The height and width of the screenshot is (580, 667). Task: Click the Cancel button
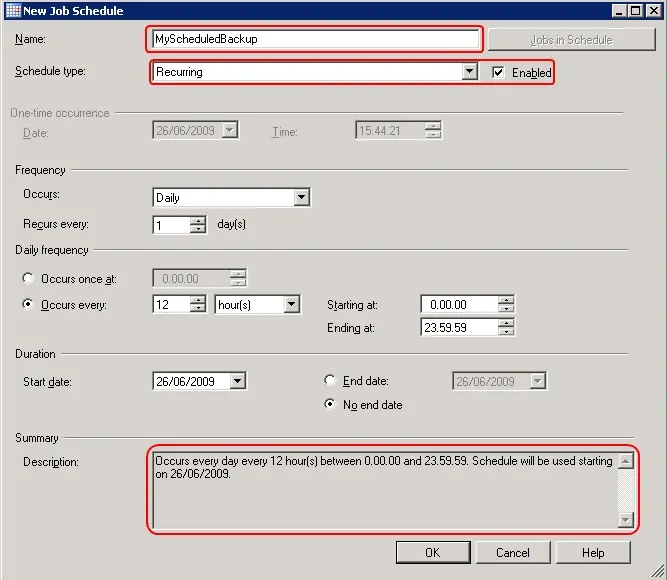512,552
